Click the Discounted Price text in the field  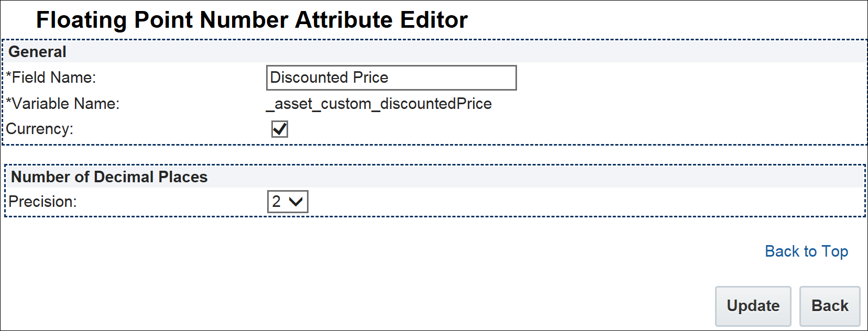point(329,78)
